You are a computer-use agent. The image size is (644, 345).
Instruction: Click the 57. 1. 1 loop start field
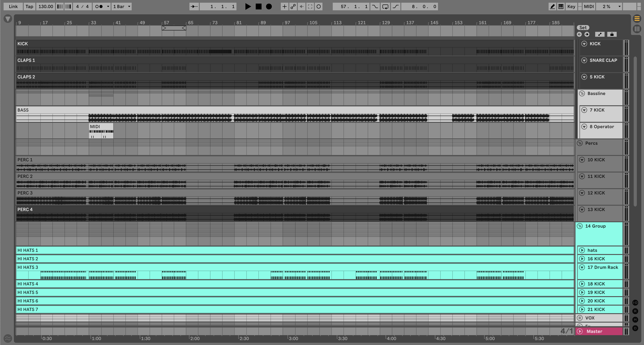coord(351,6)
